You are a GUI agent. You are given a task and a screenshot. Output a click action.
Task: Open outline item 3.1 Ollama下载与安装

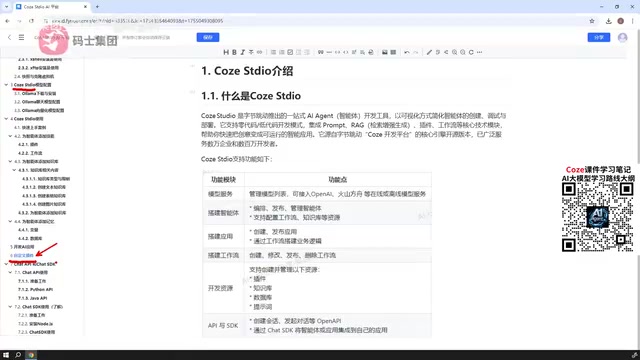click(35, 93)
